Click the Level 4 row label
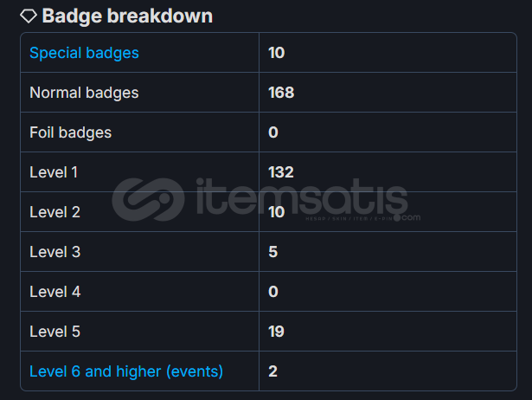 click(55, 291)
